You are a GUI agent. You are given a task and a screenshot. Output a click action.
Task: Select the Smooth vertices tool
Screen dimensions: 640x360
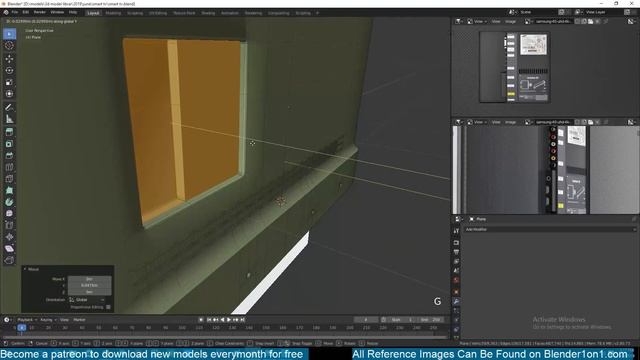click(x=9, y=213)
